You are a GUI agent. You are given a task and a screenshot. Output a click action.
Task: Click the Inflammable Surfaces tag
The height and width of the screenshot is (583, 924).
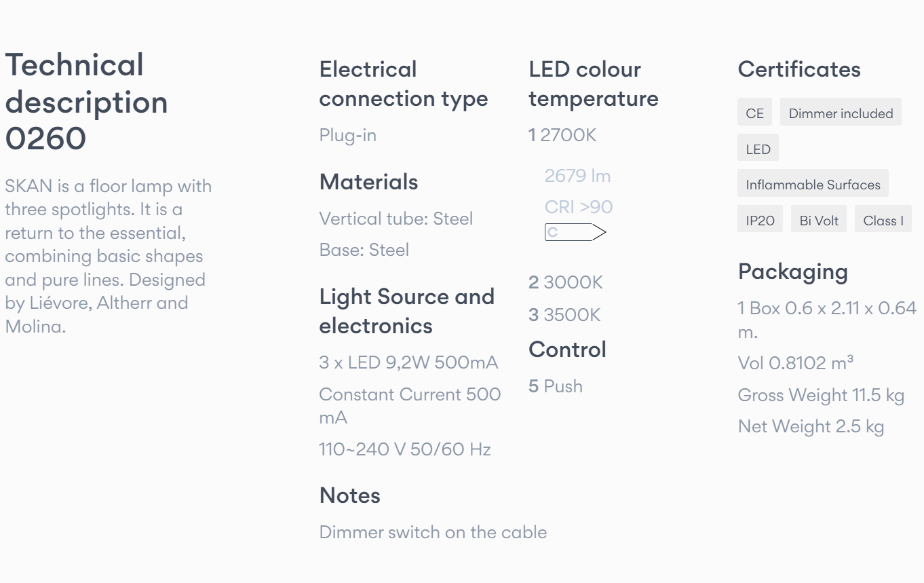coord(813,185)
